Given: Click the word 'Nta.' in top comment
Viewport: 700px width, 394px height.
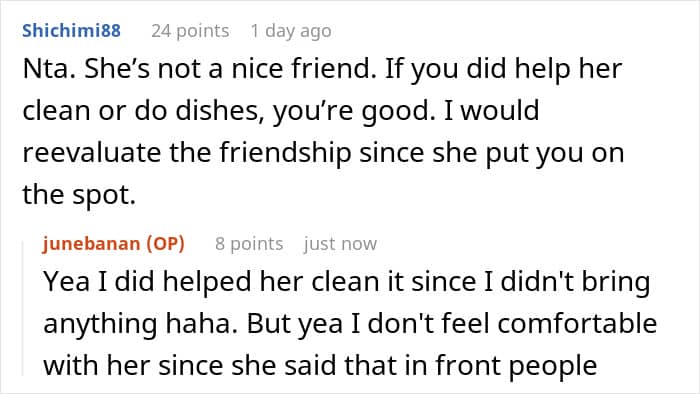Looking at the screenshot, I should coord(49,69).
